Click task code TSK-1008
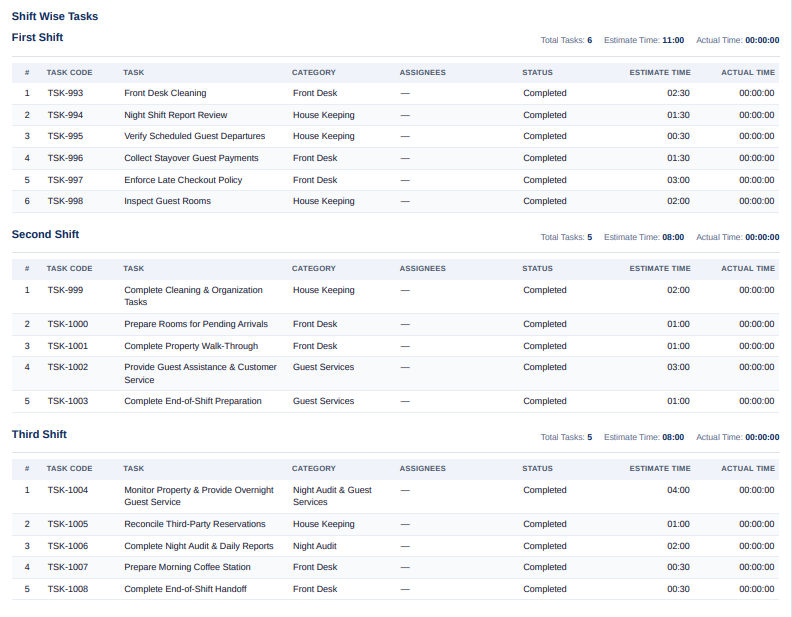Image resolution: width=792 pixels, height=617 pixels. pyautogui.click(x=68, y=589)
